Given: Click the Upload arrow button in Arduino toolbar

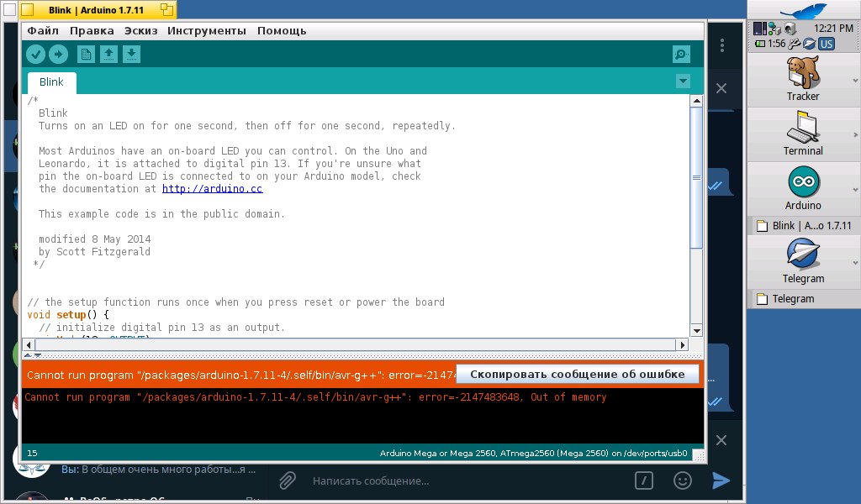Looking at the screenshot, I should pyautogui.click(x=58, y=55).
